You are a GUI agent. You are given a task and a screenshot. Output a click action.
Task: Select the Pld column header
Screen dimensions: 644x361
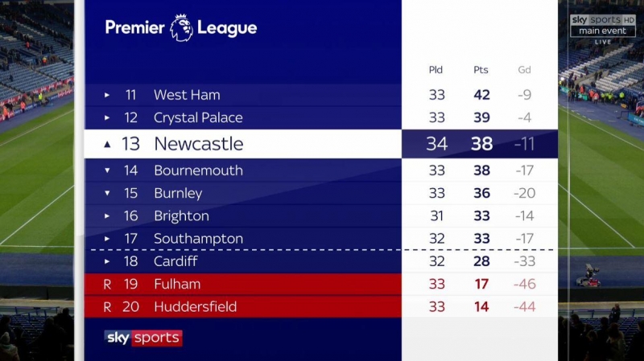[x=436, y=70]
